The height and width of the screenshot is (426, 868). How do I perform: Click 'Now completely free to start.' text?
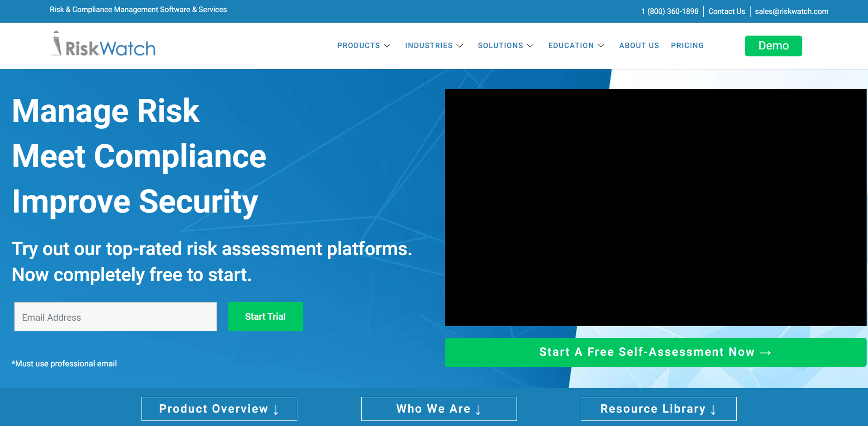point(132,275)
